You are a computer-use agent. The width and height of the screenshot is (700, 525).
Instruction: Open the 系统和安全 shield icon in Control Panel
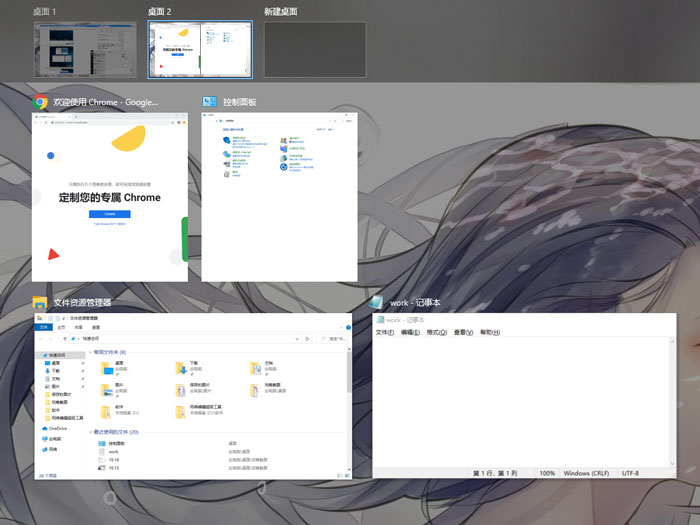[x=227, y=141]
